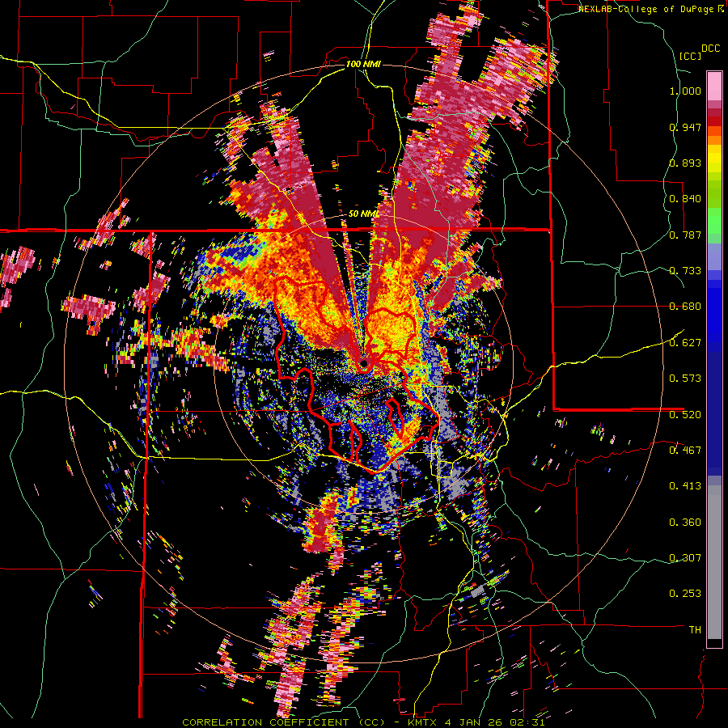The image size is (728, 728).
Task: Click the 0.680 scale value
Action: point(685,307)
